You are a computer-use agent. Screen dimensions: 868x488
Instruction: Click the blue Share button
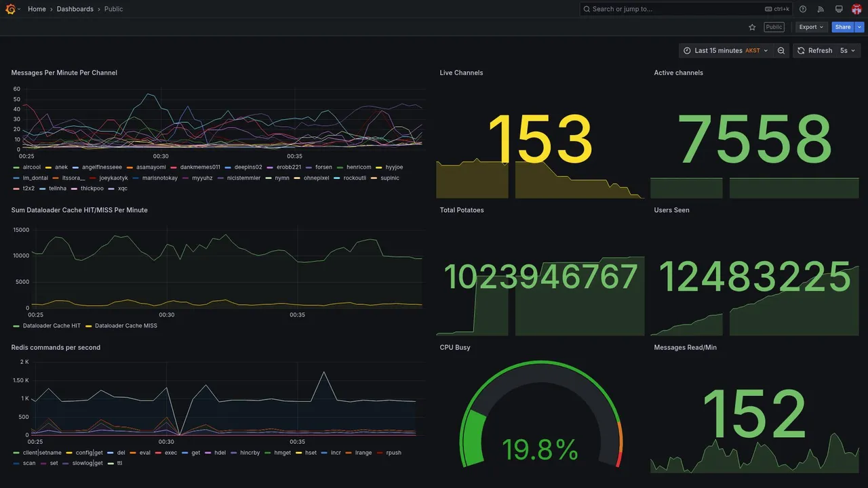[843, 27]
